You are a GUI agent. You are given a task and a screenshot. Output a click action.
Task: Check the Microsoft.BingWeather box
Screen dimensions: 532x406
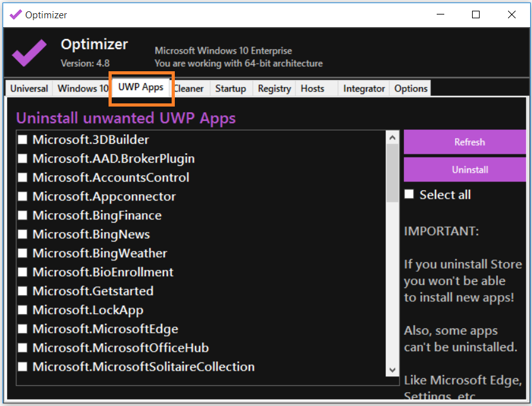pos(23,253)
